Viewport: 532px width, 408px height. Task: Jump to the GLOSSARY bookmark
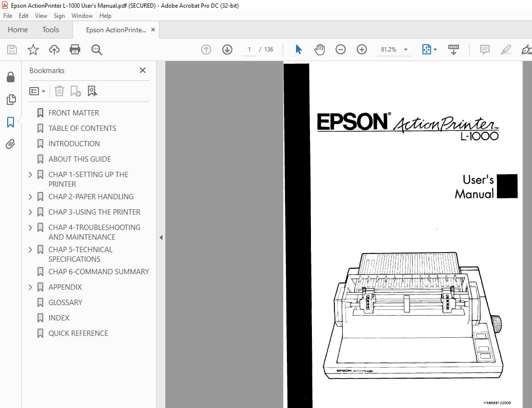pyautogui.click(x=65, y=303)
